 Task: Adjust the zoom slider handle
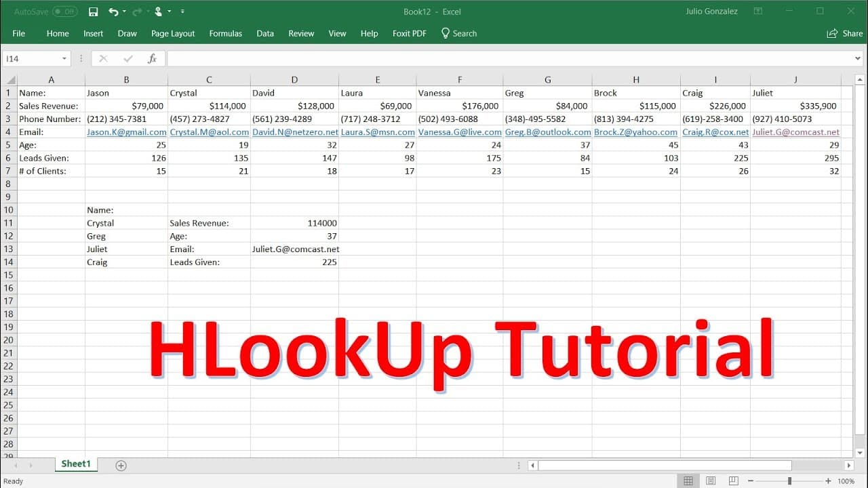click(x=789, y=481)
